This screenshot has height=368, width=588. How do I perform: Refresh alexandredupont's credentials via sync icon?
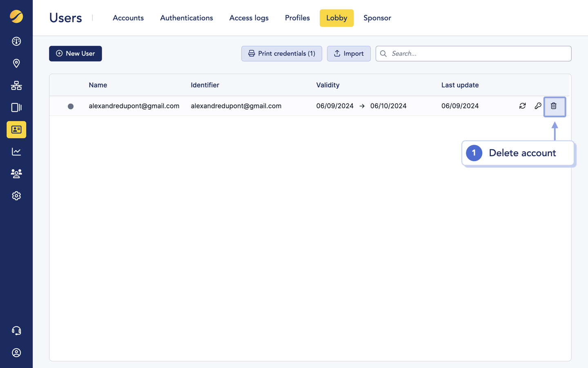click(523, 105)
